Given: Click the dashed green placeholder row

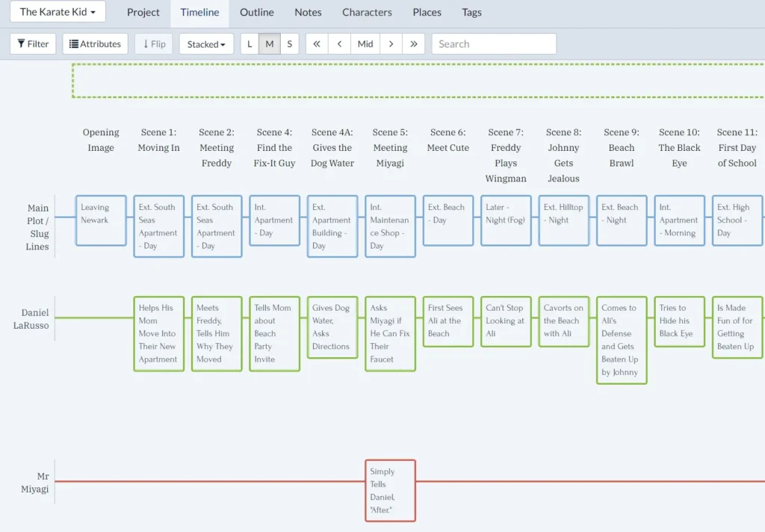Looking at the screenshot, I should (x=418, y=81).
